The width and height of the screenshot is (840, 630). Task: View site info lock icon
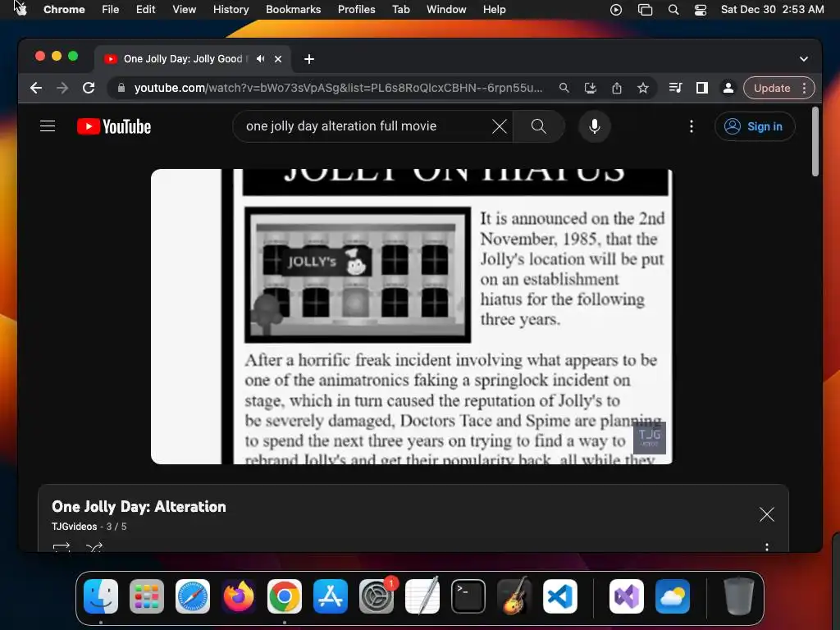(x=121, y=88)
